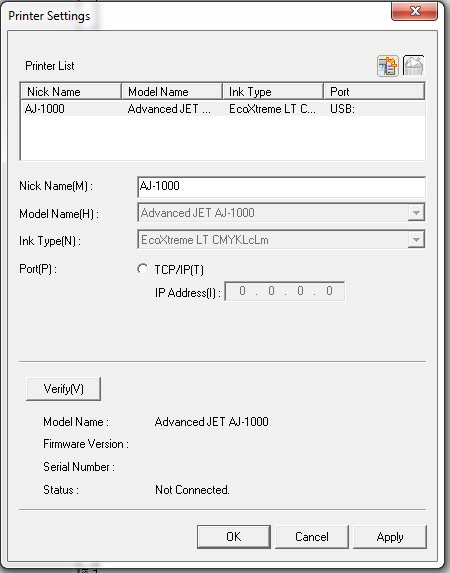The height and width of the screenshot is (573, 450).
Task: Sort by the Nick Name column header
Action: [71, 91]
